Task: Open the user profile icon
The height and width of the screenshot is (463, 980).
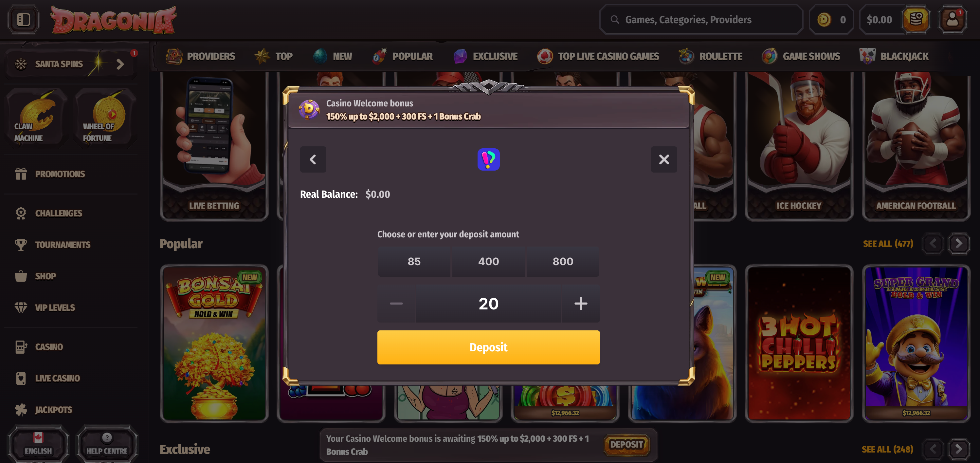Action: click(x=952, y=19)
